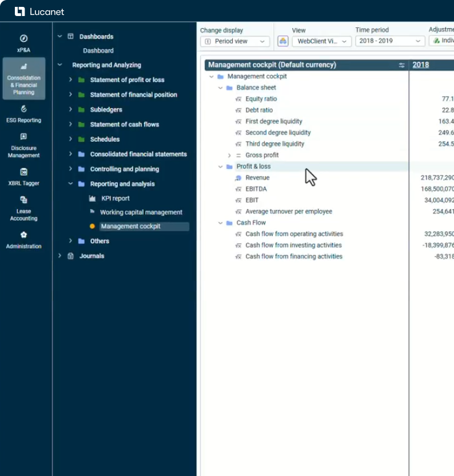Expand the Journals tree node

click(x=60, y=256)
